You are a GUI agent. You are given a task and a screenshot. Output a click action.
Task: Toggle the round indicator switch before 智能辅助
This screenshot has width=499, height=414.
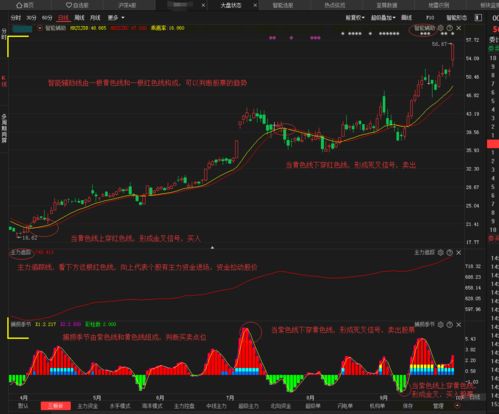click(x=40, y=28)
